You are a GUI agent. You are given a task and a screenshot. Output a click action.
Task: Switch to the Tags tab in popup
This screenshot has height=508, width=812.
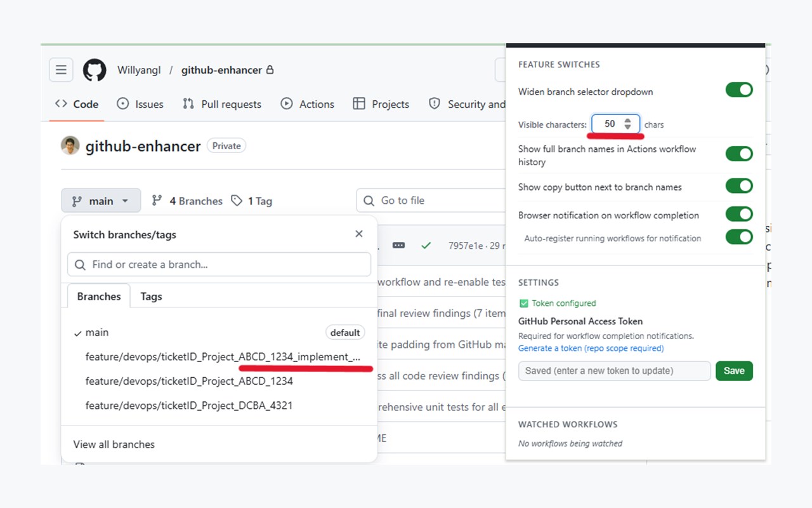151,297
